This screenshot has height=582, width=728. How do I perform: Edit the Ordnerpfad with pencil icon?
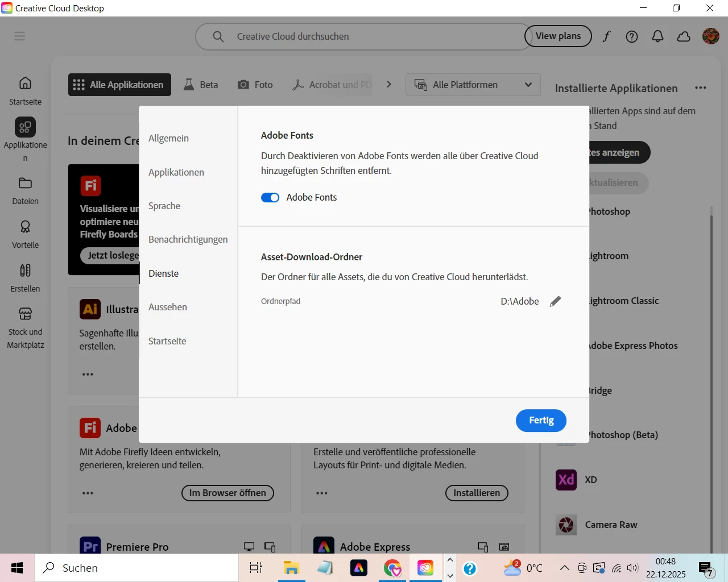click(556, 301)
